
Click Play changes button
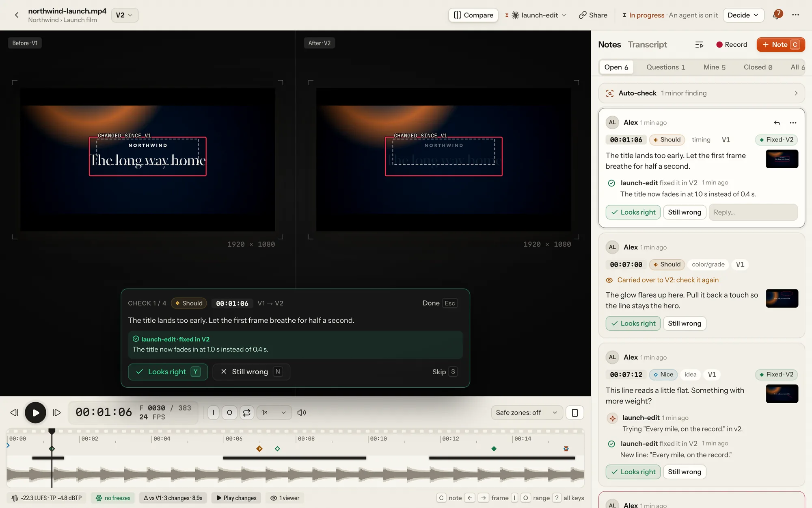(x=237, y=498)
